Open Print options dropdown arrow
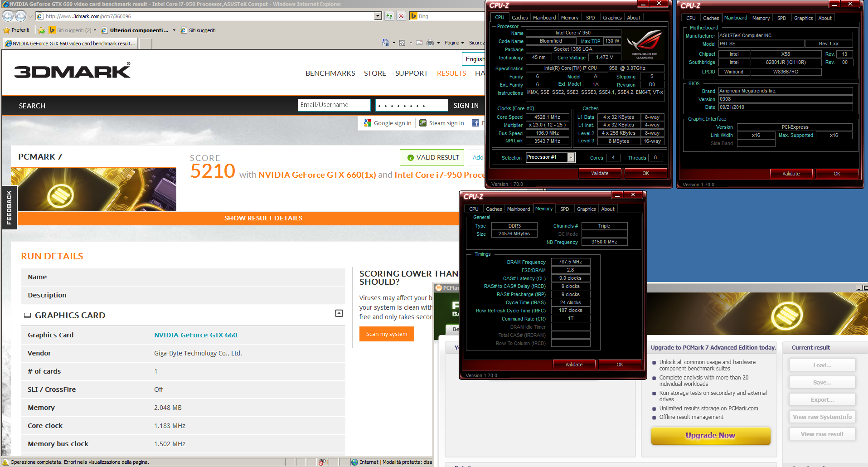Screen dimensions: 868x467 (x=438, y=43)
